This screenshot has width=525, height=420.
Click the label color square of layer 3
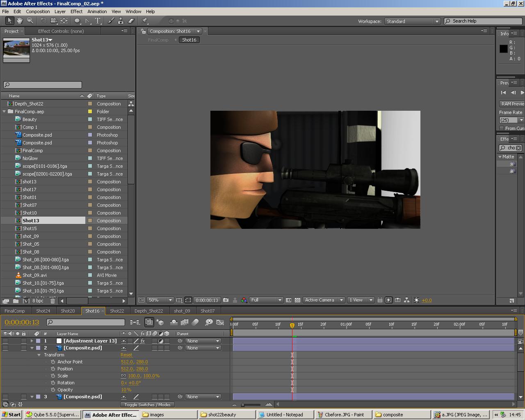(x=38, y=397)
